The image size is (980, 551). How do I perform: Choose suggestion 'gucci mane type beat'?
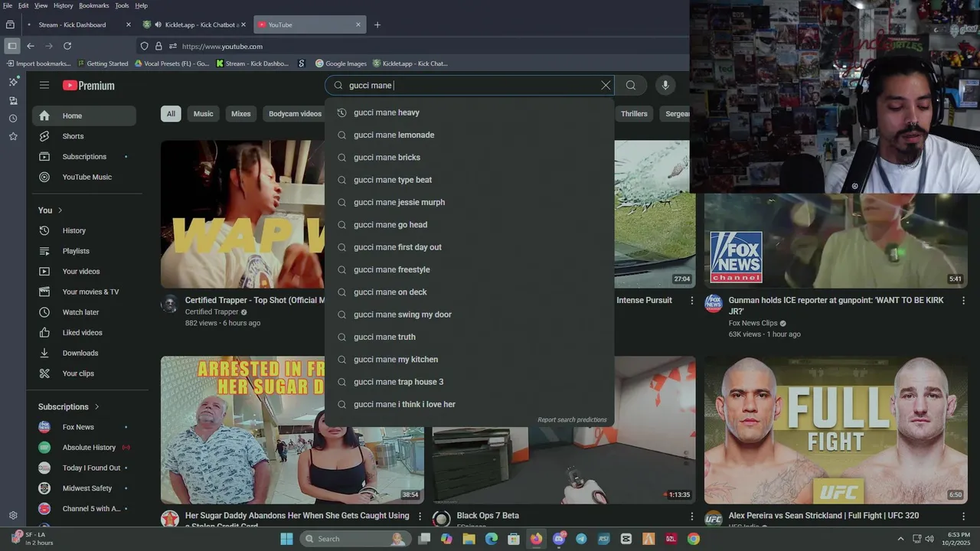[x=469, y=180]
